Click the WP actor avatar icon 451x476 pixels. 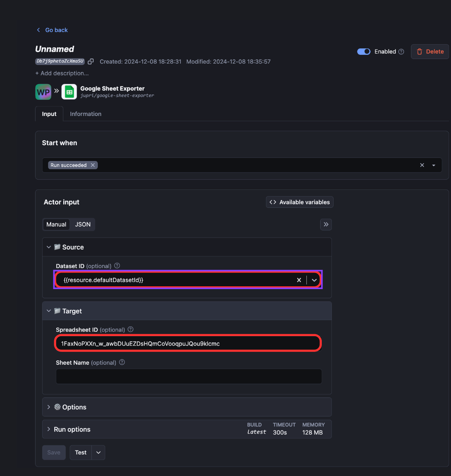(43, 92)
